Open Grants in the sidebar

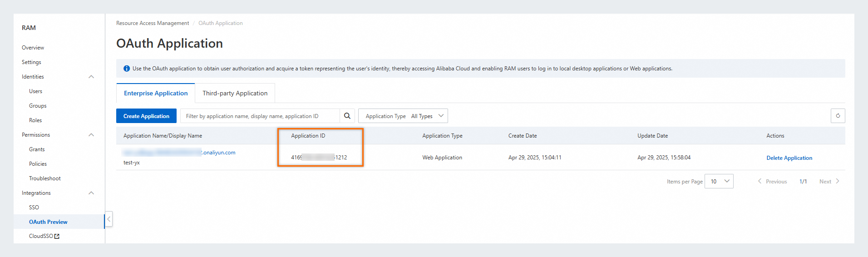[37, 149]
